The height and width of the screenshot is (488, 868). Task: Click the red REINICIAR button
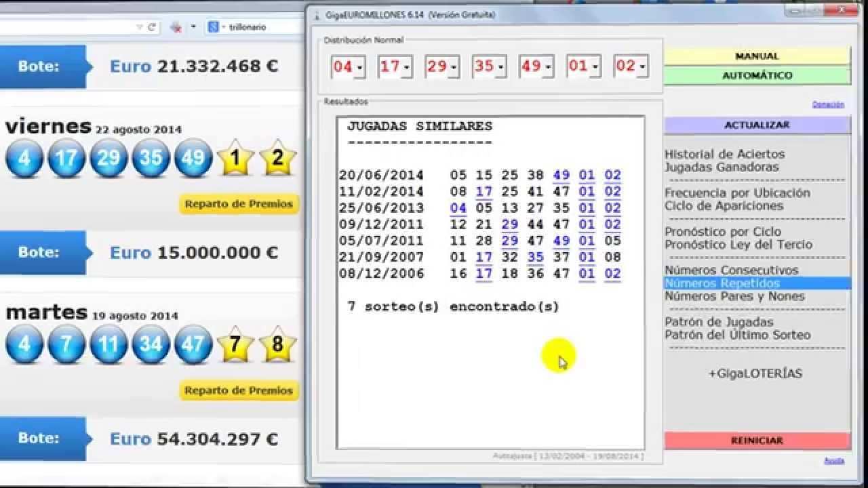pyautogui.click(x=757, y=441)
